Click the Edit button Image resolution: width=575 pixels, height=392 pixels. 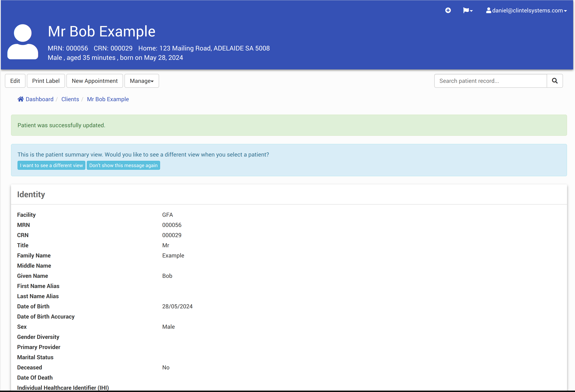15,81
